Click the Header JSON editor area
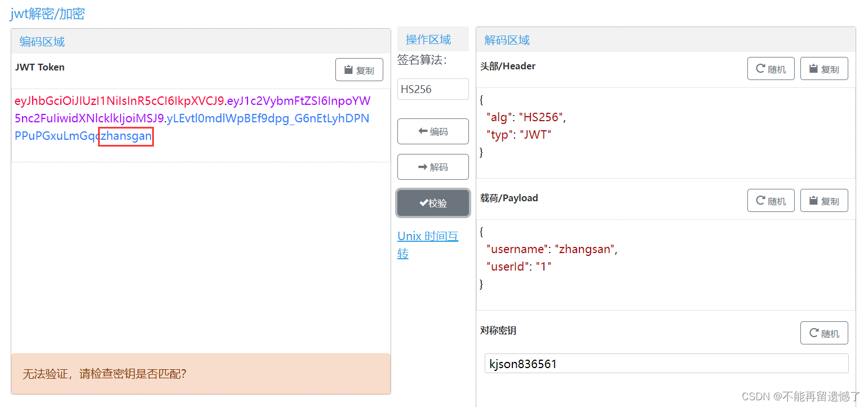 pyautogui.click(x=666, y=133)
